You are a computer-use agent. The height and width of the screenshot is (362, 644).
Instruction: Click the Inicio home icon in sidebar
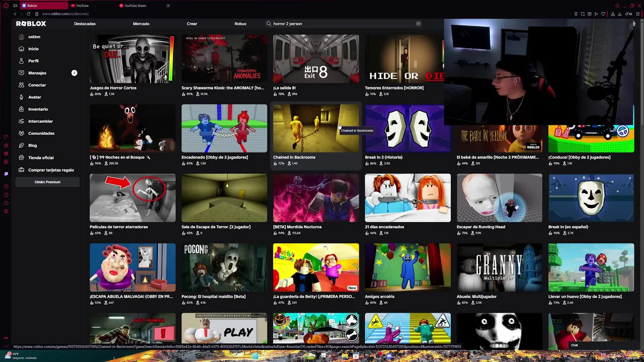coord(21,49)
